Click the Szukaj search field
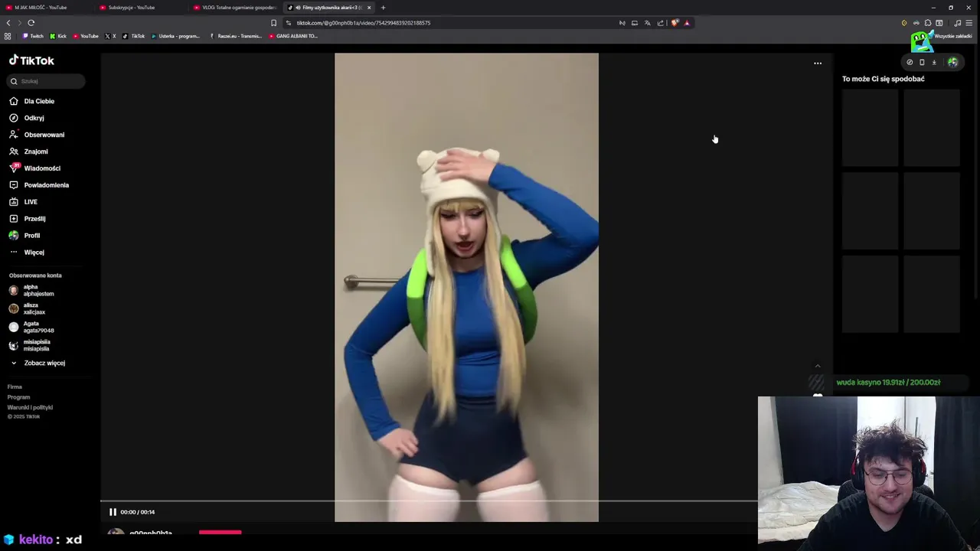This screenshot has width=980, height=551. tap(47, 81)
